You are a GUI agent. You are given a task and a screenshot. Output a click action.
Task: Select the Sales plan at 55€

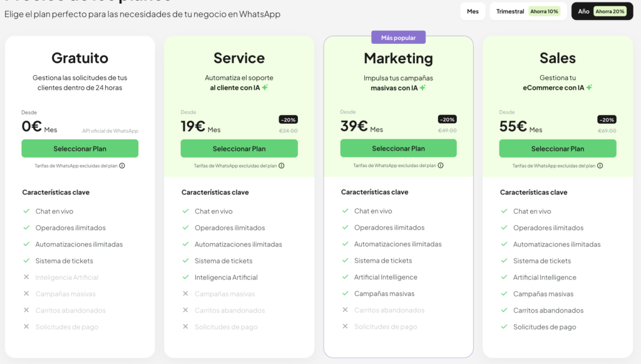(x=558, y=149)
